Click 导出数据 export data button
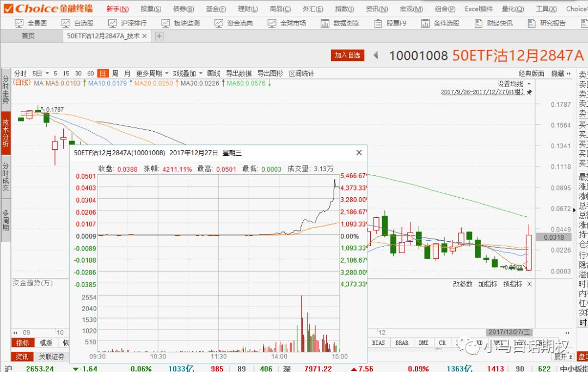This screenshot has height=372, width=588. point(238,74)
